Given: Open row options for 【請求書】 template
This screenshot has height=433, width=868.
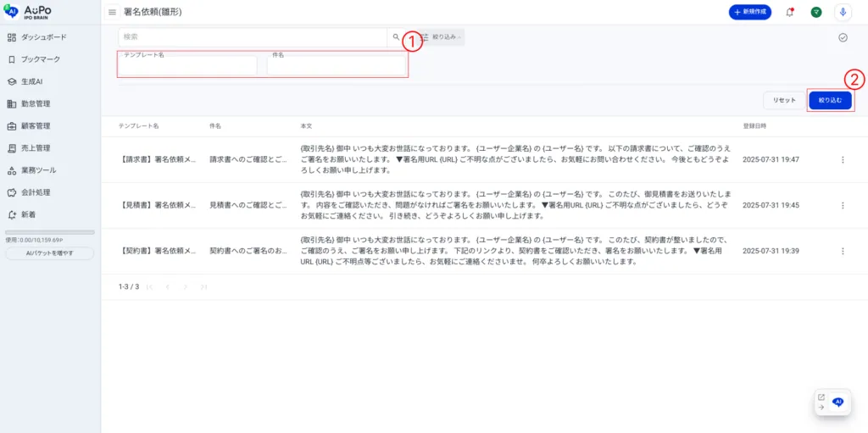Looking at the screenshot, I should (x=843, y=159).
